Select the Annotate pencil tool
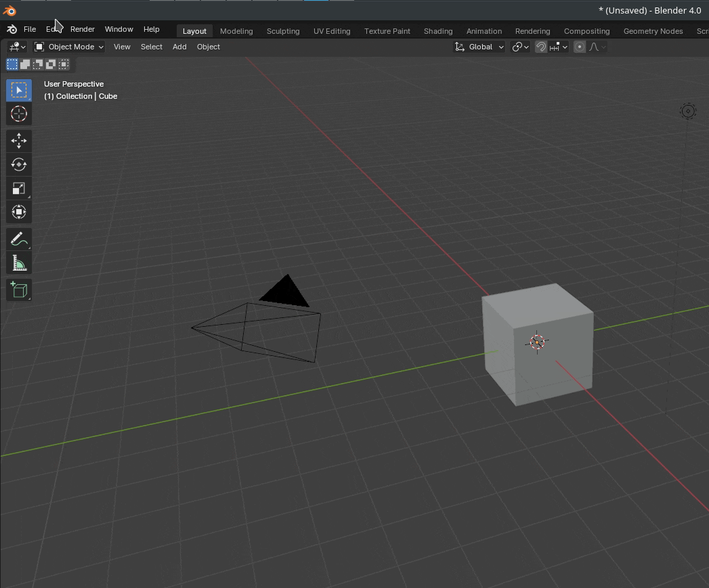 (x=19, y=239)
